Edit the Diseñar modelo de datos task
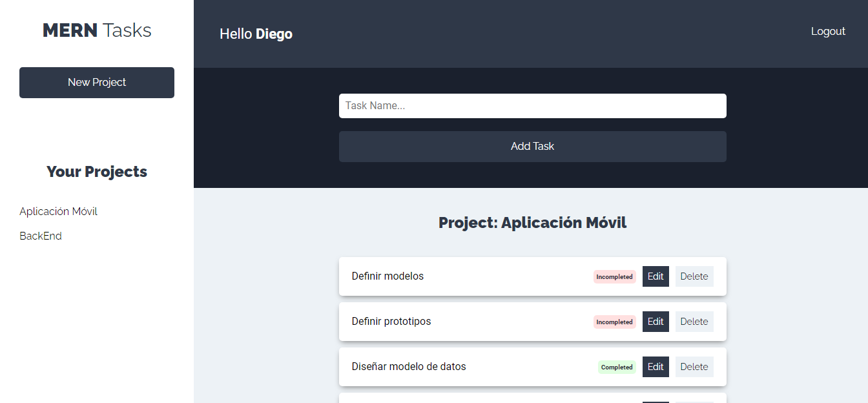 (656, 367)
